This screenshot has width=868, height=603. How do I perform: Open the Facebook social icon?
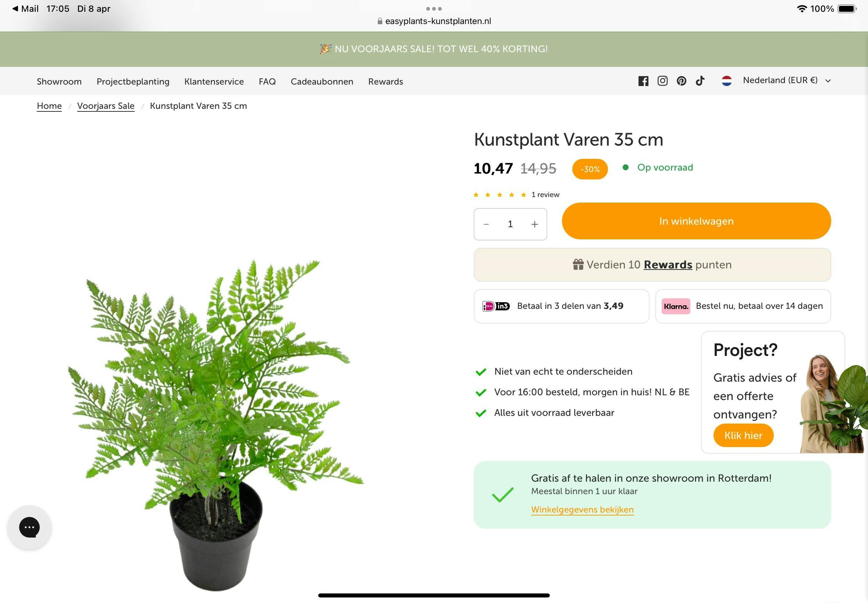[643, 81]
